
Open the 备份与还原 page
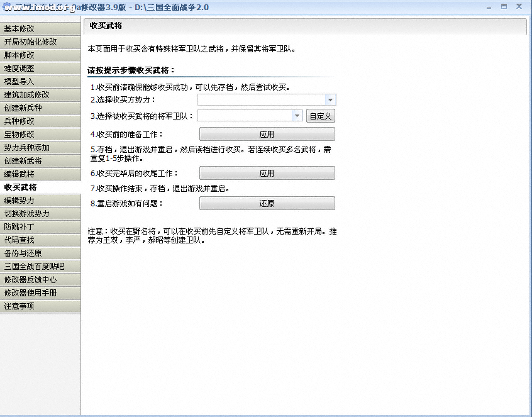click(40, 253)
